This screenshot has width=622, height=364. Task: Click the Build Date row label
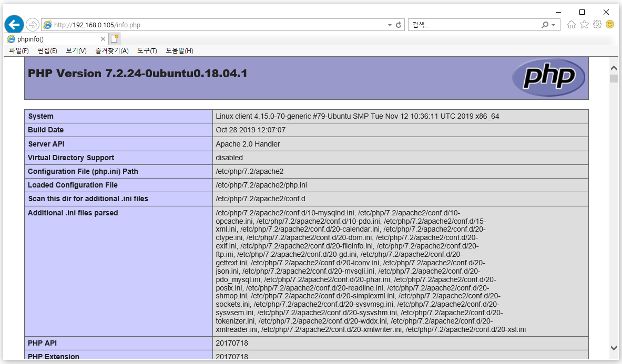point(46,130)
